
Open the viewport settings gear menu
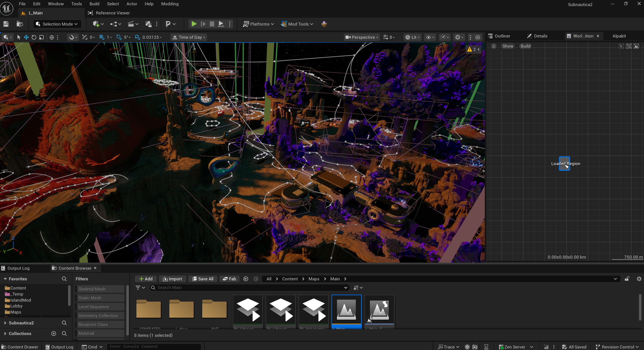(x=459, y=37)
